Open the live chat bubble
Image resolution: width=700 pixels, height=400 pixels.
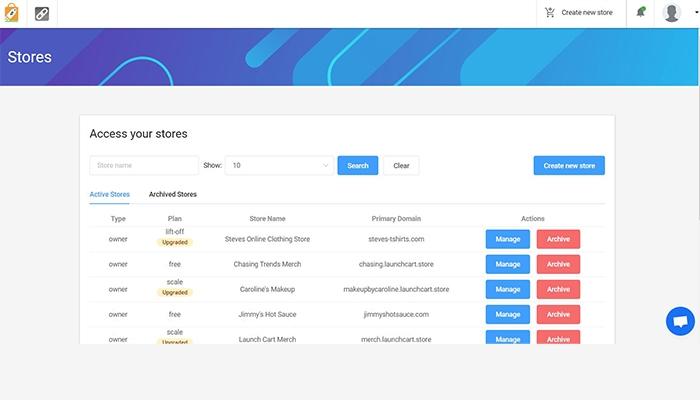[x=680, y=321]
